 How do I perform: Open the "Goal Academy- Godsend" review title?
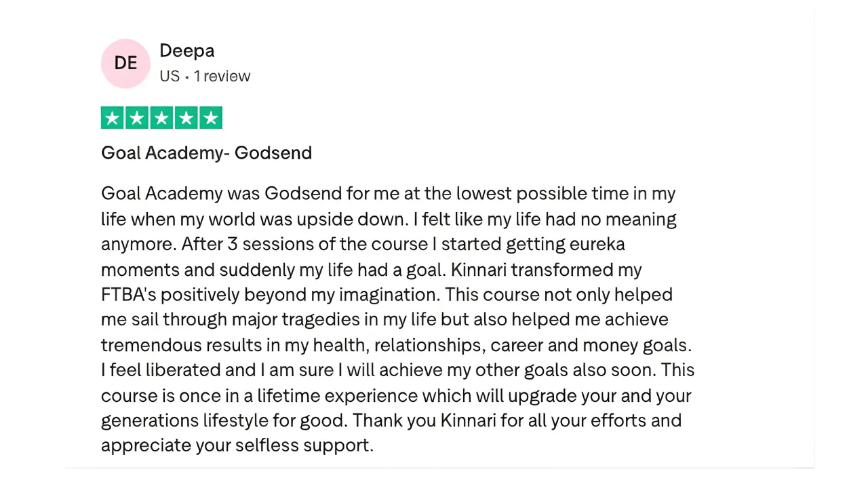pos(206,153)
